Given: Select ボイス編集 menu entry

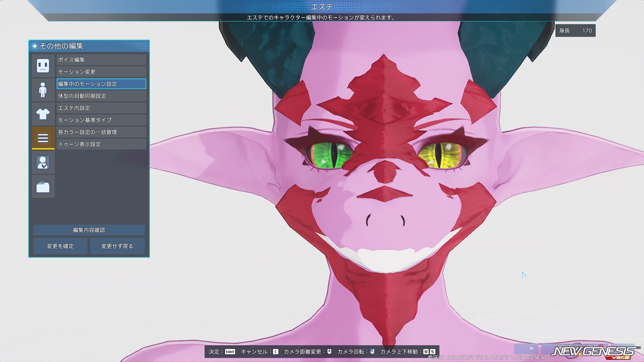Looking at the screenshot, I should click(101, 60).
